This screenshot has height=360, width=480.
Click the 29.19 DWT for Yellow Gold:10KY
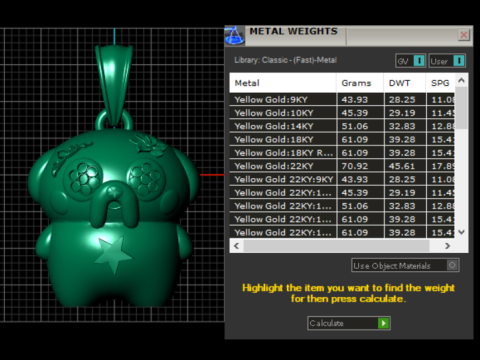402,113
